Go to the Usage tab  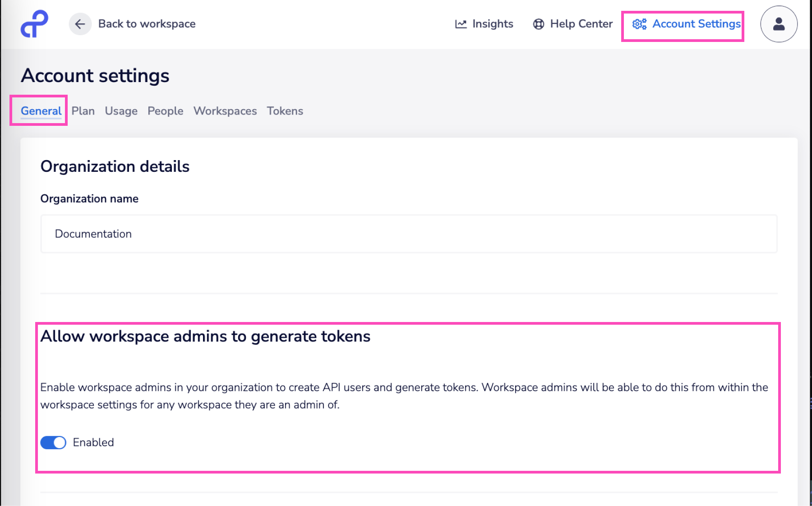point(121,111)
